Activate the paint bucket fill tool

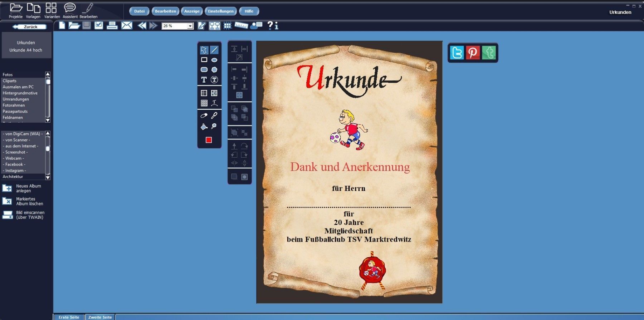pyautogui.click(x=204, y=127)
